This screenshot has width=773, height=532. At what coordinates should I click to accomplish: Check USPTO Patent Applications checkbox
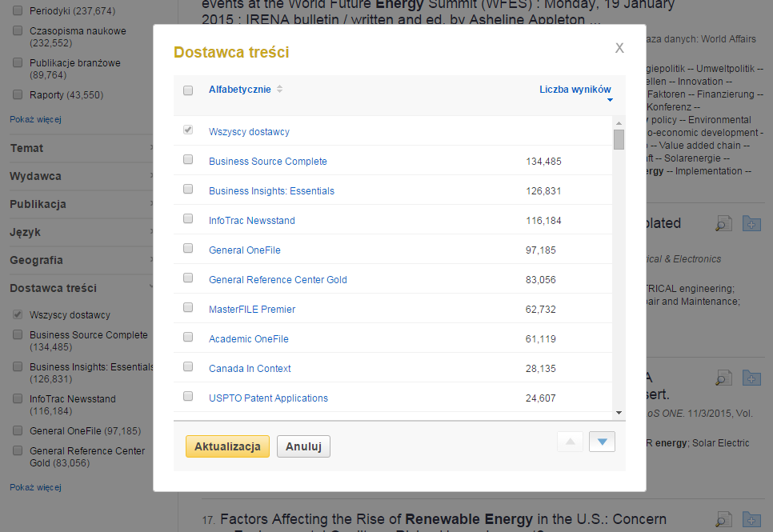(188, 396)
